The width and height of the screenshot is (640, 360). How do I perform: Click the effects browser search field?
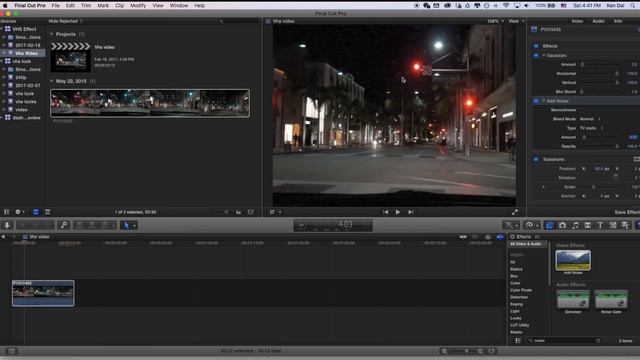pos(564,340)
